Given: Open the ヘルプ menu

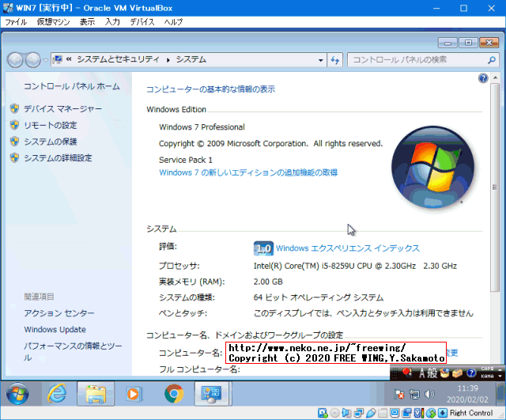Looking at the screenshot, I should [x=173, y=22].
